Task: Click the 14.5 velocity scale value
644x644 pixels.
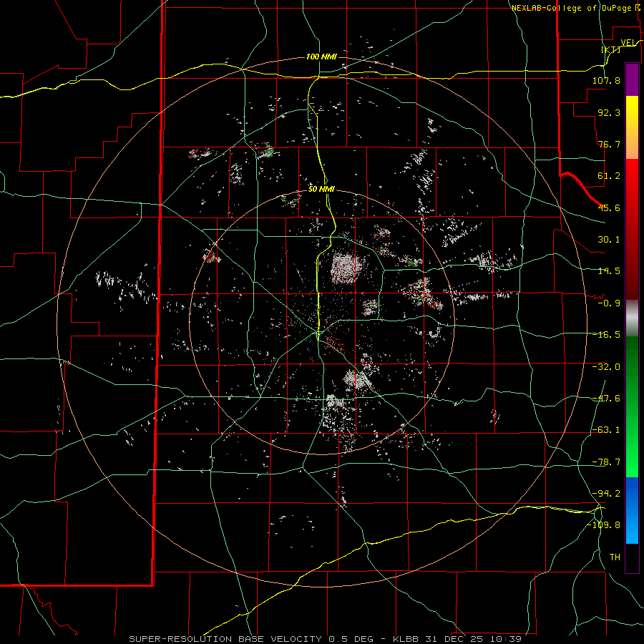Action: point(609,271)
